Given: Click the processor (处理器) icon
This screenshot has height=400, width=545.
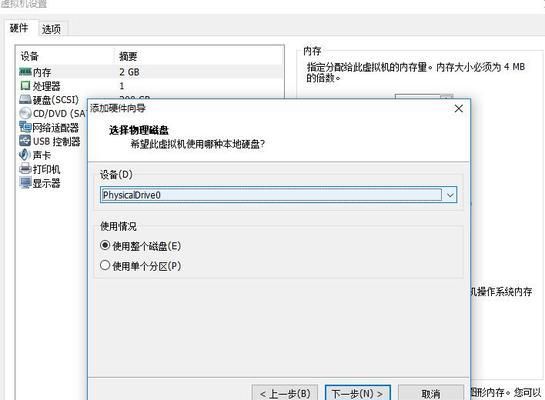Looking at the screenshot, I should 25,85.
